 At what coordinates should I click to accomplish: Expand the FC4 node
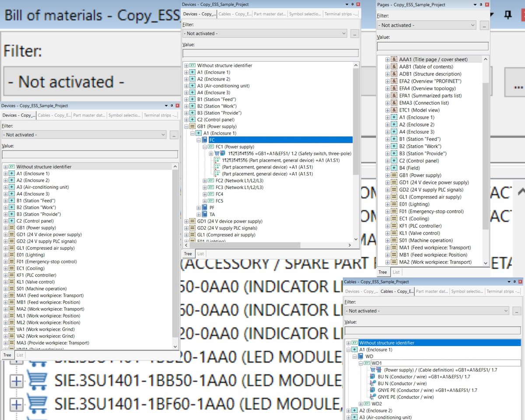pyautogui.click(x=205, y=194)
